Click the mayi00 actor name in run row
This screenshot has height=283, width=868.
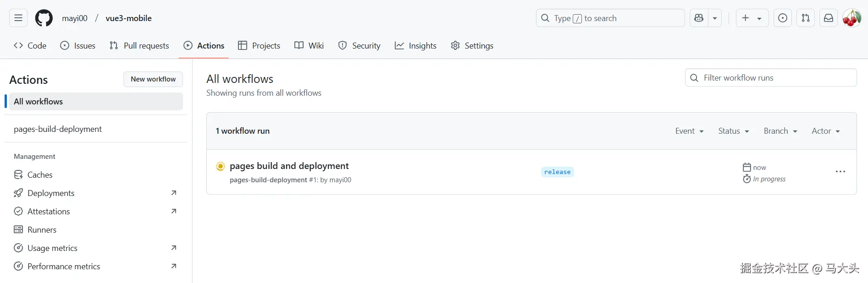coord(340,180)
